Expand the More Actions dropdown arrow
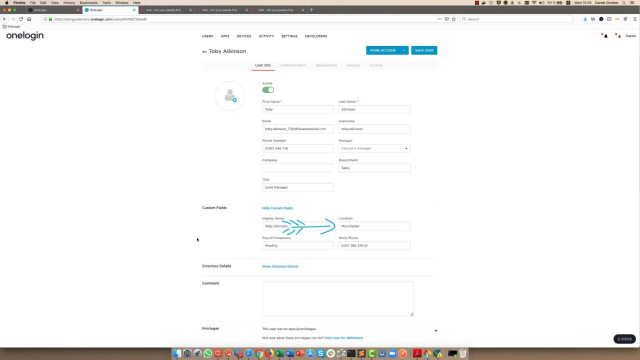The width and height of the screenshot is (640, 360). (404, 51)
